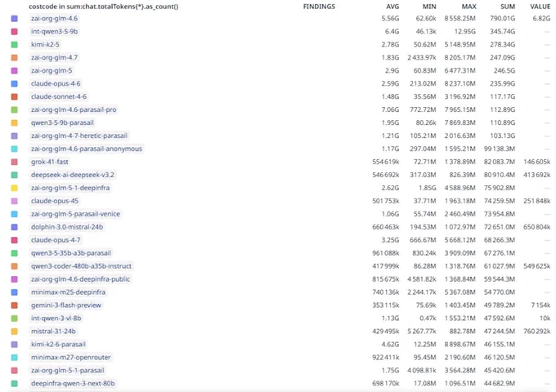Click the VALUE column header
The width and height of the screenshot is (556, 392).
[540, 7]
